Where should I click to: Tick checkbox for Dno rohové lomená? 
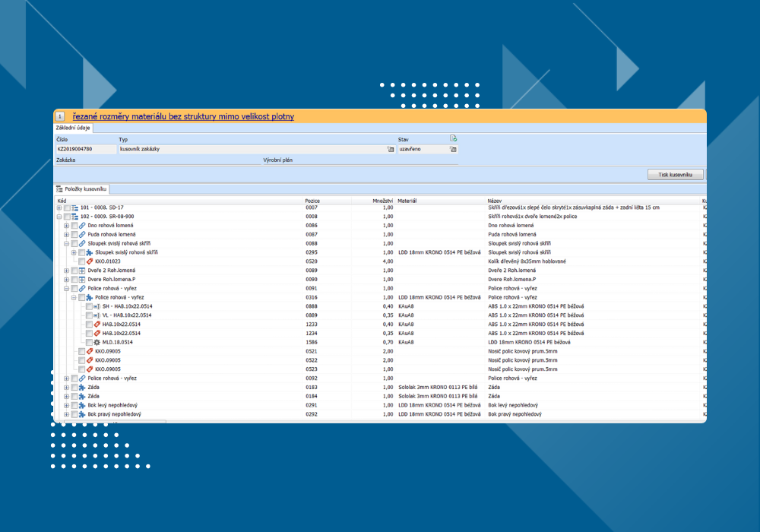click(74, 226)
